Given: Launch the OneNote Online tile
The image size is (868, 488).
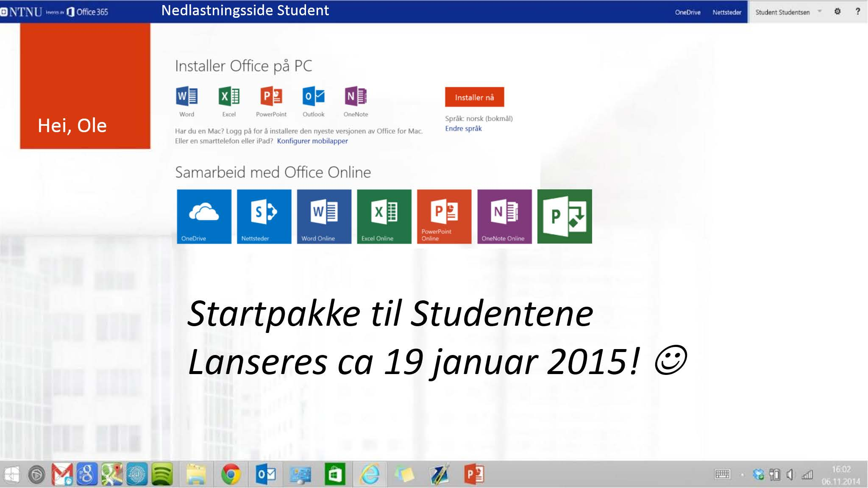Looking at the screenshot, I should pyautogui.click(x=504, y=216).
